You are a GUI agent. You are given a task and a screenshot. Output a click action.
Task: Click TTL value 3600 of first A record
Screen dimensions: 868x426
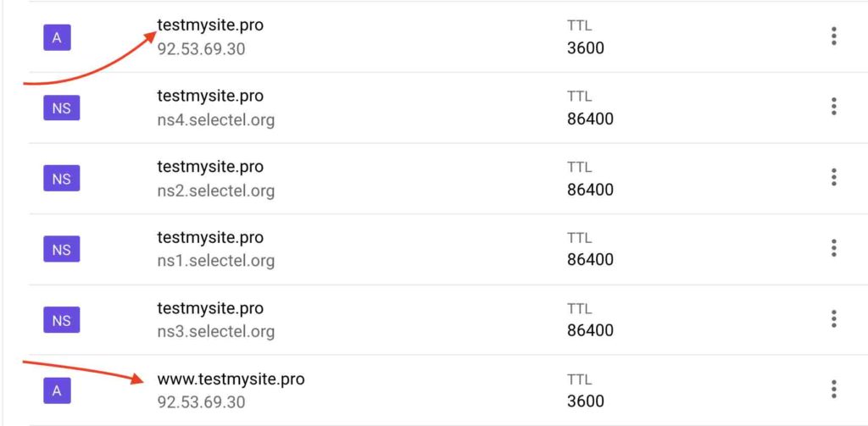(x=586, y=48)
